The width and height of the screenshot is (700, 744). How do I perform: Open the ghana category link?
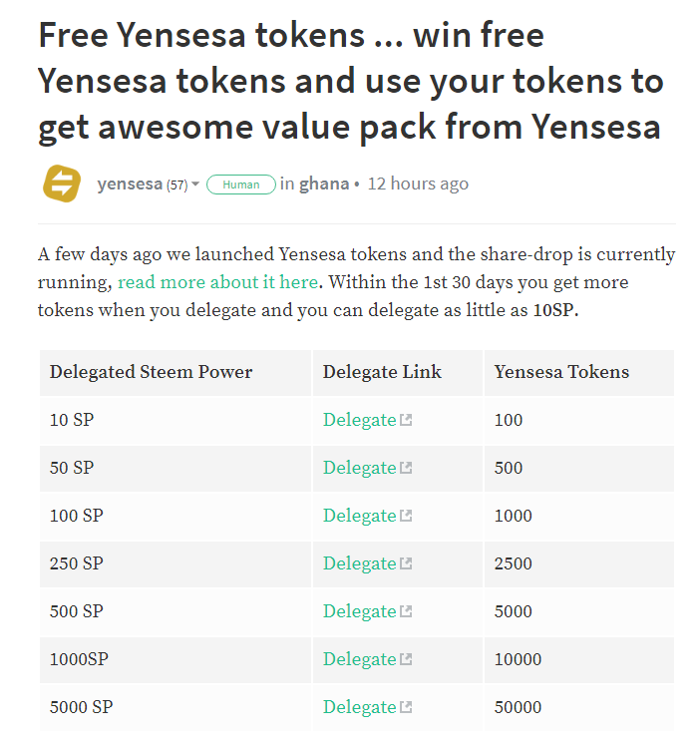click(324, 184)
